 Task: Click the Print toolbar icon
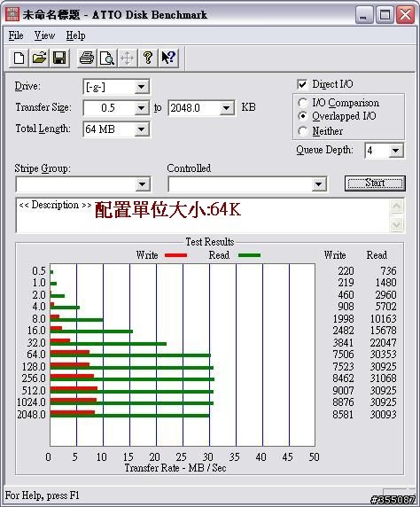point(87,58)
